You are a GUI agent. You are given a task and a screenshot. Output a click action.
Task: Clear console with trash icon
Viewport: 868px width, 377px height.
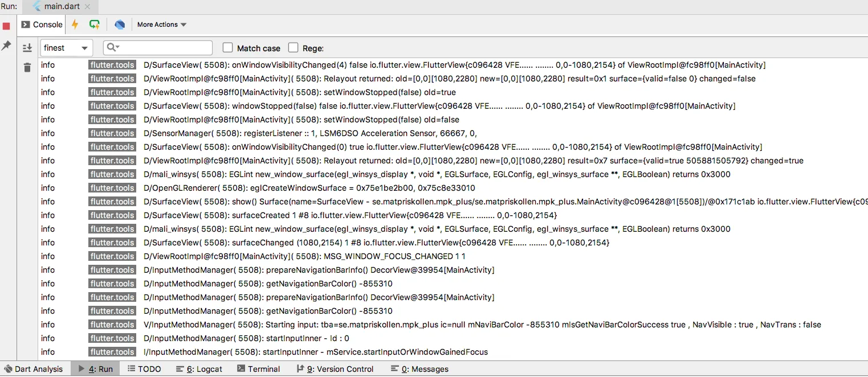pos(27,67)
